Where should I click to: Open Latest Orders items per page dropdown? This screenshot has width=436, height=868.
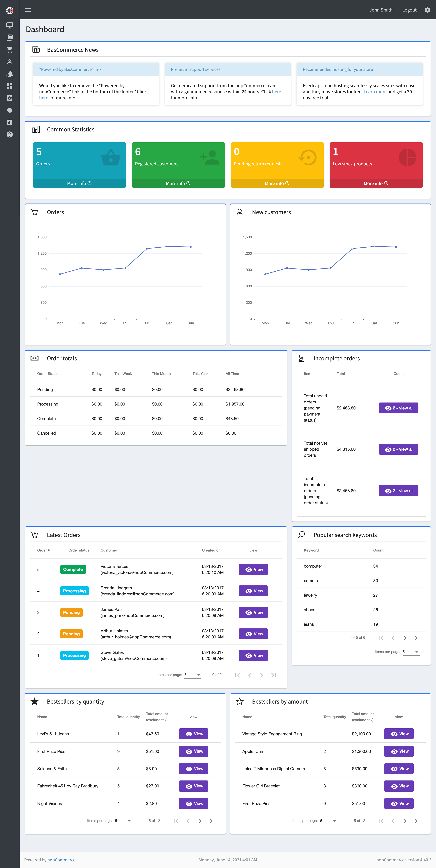click(x=193, y=675)
